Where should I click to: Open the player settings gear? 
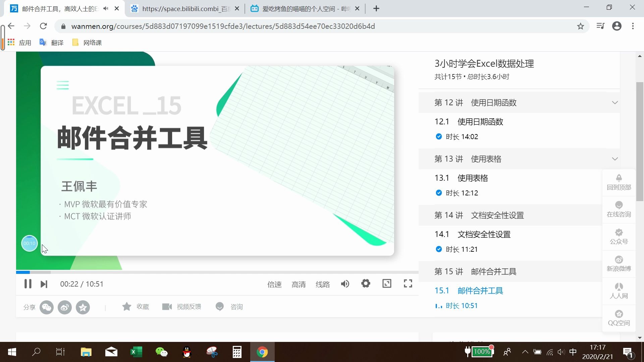click(366, 283)
